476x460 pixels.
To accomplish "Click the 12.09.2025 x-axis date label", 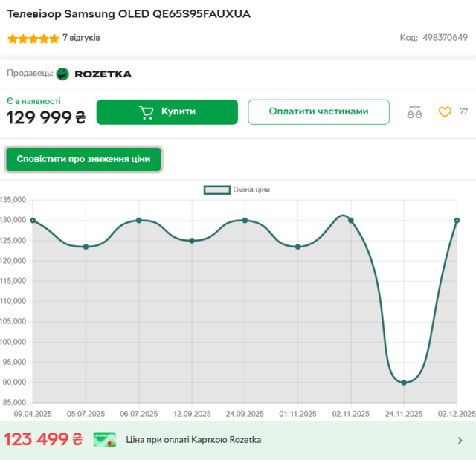I will tap(192, 414).
